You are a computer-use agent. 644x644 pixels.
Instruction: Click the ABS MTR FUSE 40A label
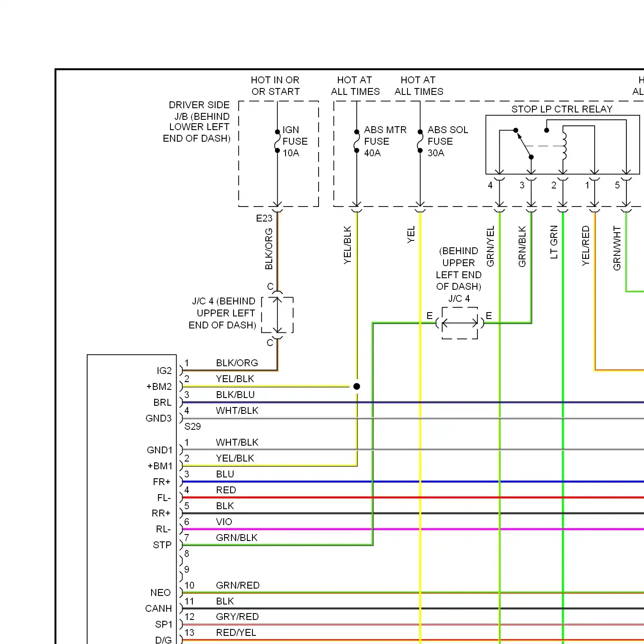pos(385,141)
